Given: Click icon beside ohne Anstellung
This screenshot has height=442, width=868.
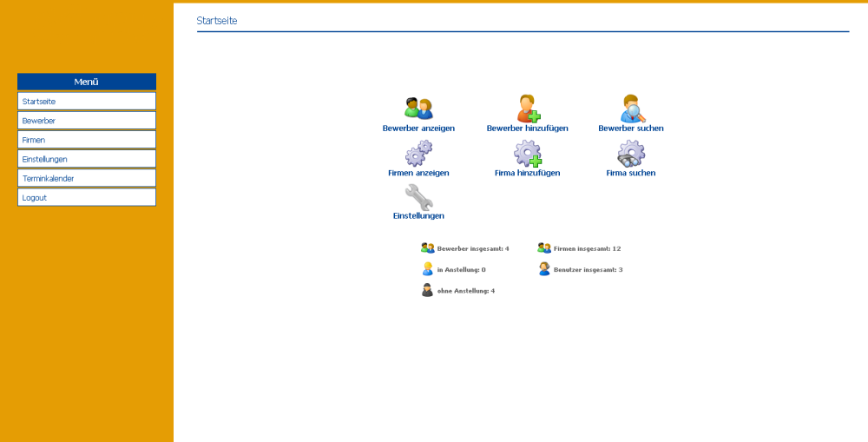Looking at the screenshot, I should coord(427,290).
